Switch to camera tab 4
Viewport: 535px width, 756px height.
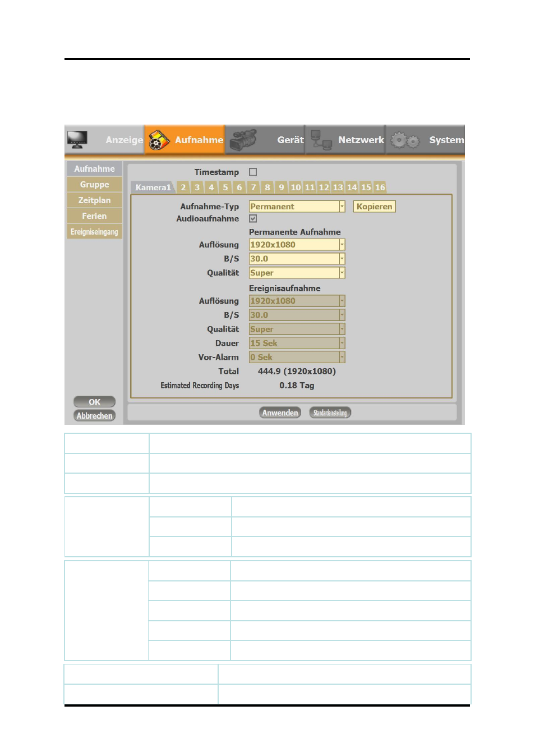(x=211, y=187)
